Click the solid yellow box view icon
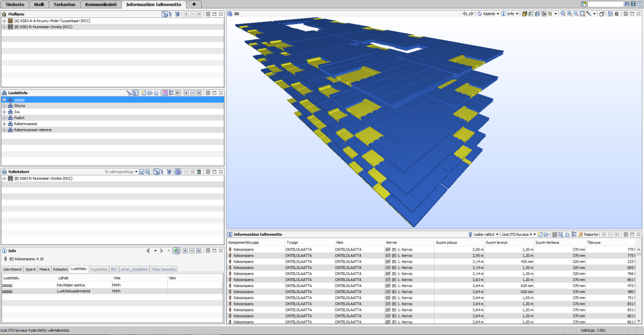Screen dimensions: 644x335 [x=525, y=14]
